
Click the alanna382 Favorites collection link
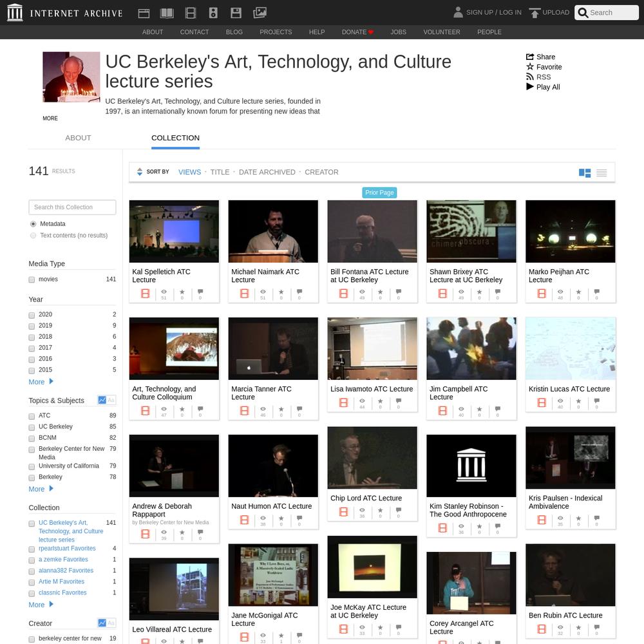pyautogui.click(x=66, y=571)
